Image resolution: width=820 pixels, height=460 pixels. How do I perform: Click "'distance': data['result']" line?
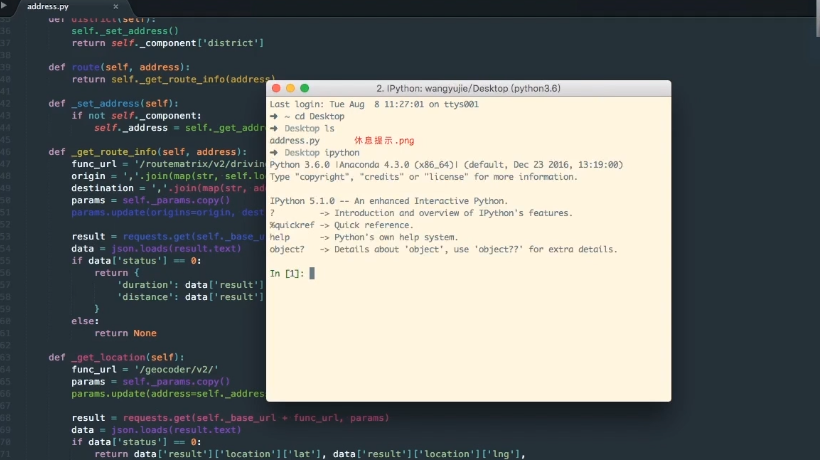point(191,297)
